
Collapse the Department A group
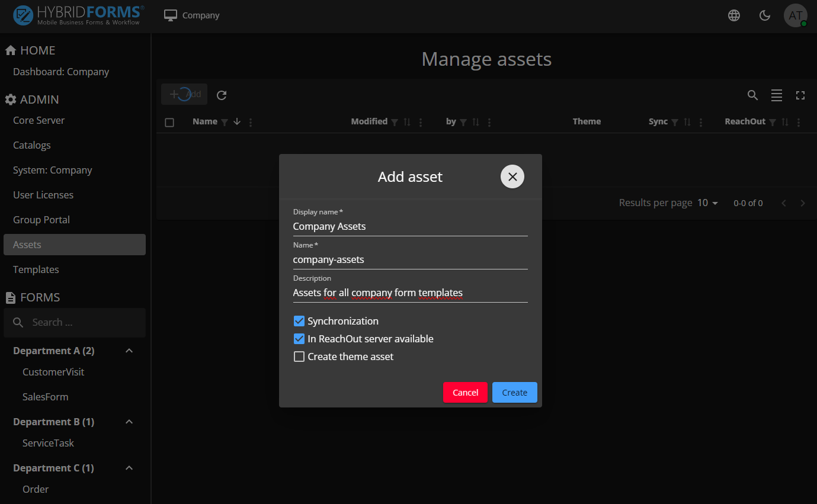coord(129,351)
